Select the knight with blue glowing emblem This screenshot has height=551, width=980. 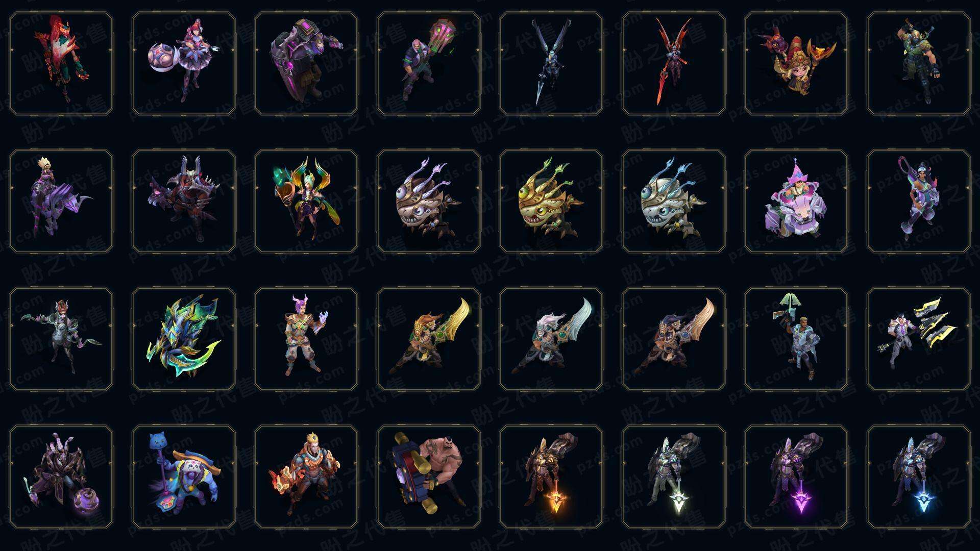point(919,477)
